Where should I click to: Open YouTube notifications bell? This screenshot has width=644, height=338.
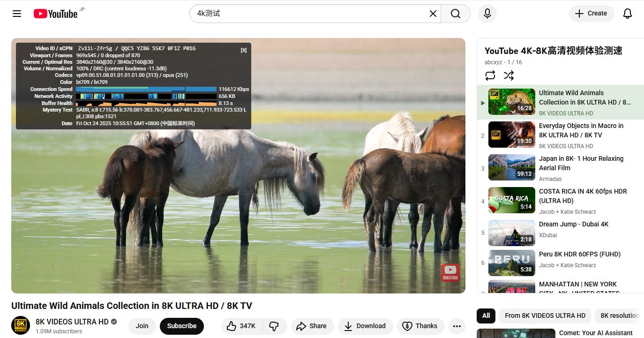point(627,13)
